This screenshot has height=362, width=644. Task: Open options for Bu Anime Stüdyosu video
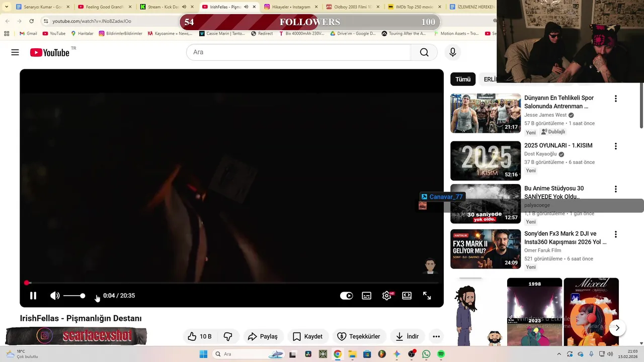coord(615,189)
